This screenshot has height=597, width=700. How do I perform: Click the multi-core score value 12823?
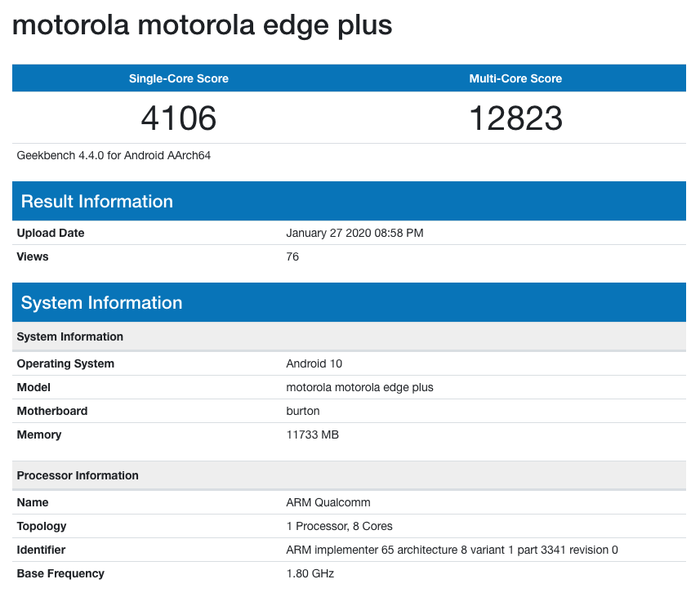point(515,118)
